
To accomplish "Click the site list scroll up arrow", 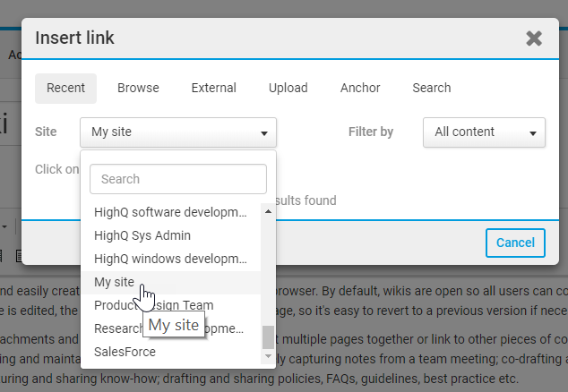I will 267,211.
